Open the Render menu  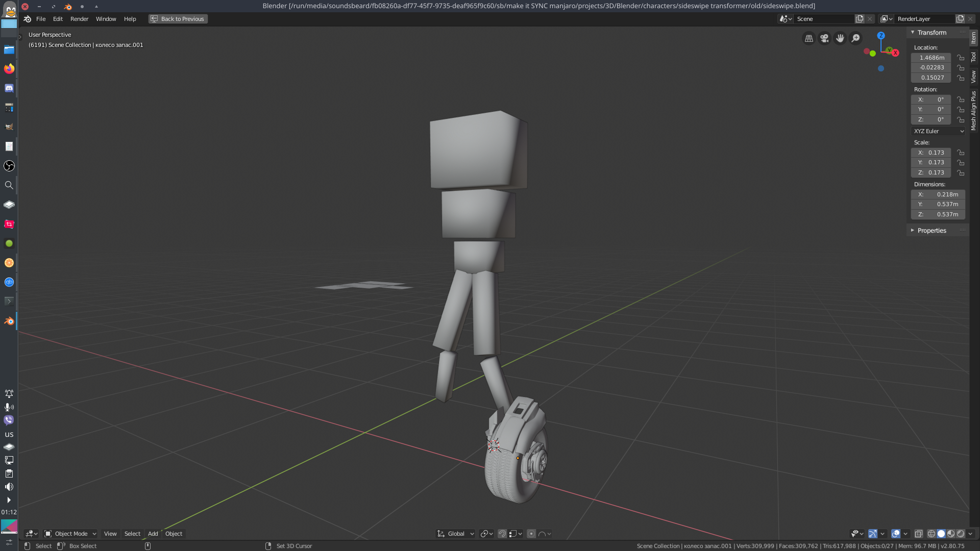pyautogui.click(x=79, y=19)
